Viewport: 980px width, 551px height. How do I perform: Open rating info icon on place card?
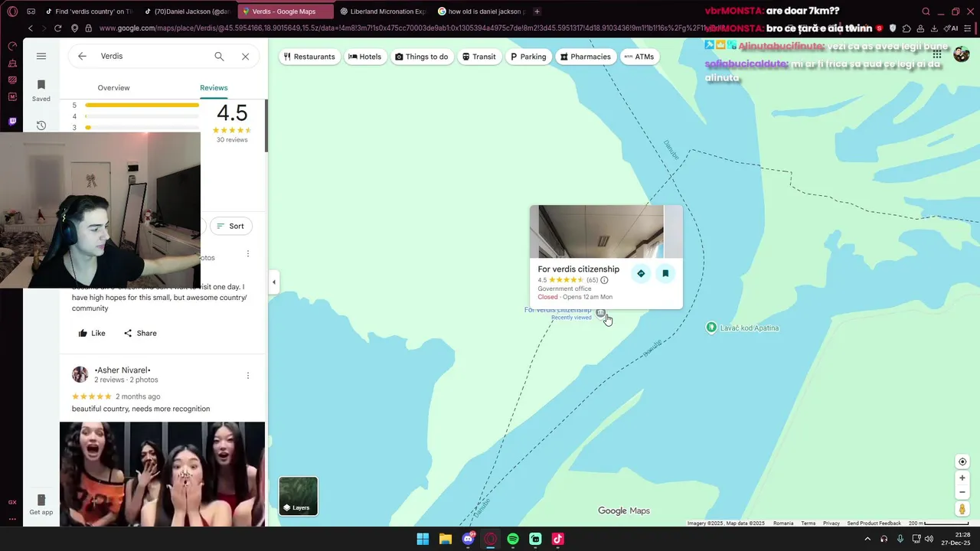tap(604, 280)
